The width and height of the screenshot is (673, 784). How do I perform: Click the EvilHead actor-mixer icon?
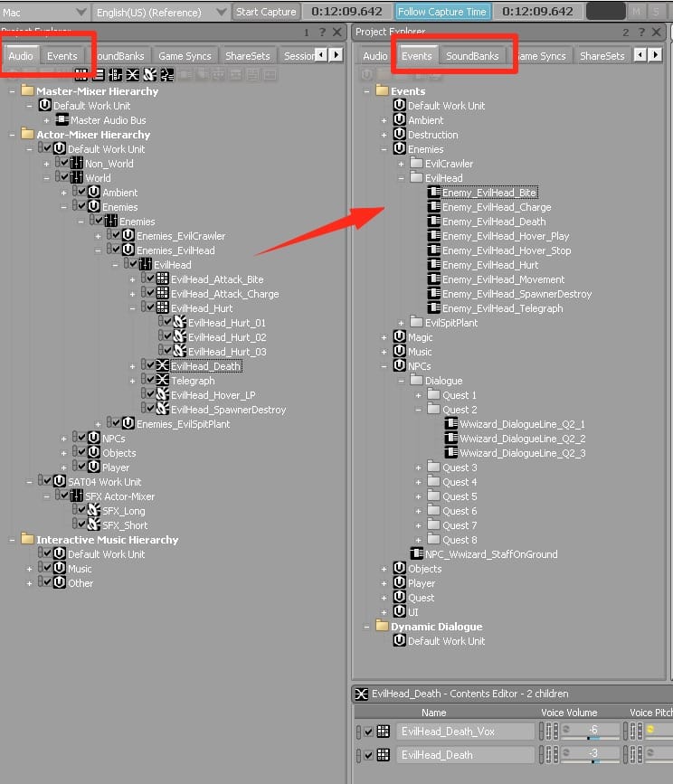point(145,265)
